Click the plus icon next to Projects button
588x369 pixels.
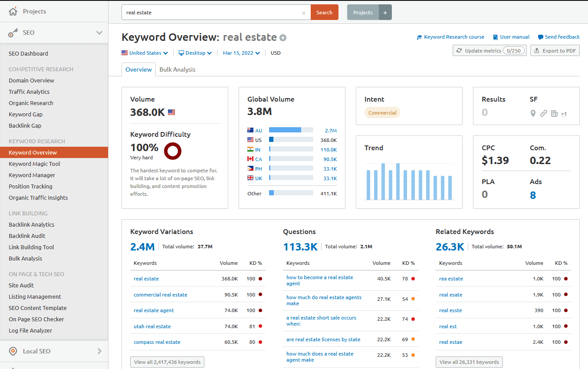(385, 13)
